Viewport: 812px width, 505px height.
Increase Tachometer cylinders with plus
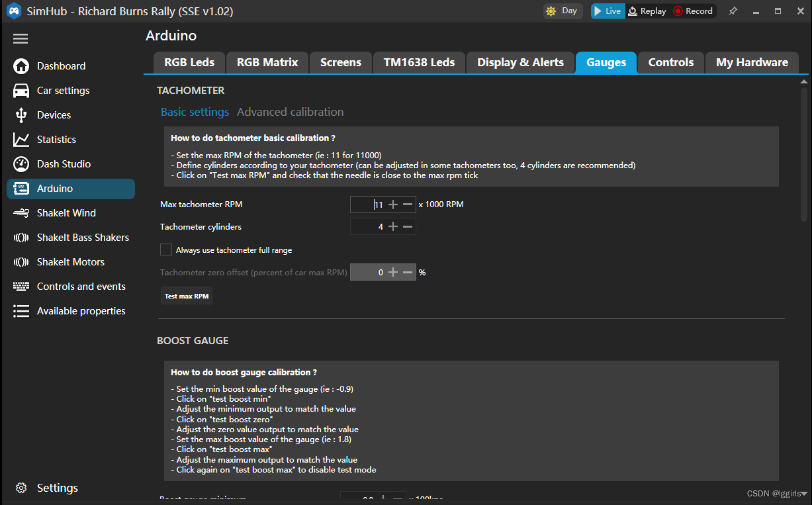tap(393, 226)
